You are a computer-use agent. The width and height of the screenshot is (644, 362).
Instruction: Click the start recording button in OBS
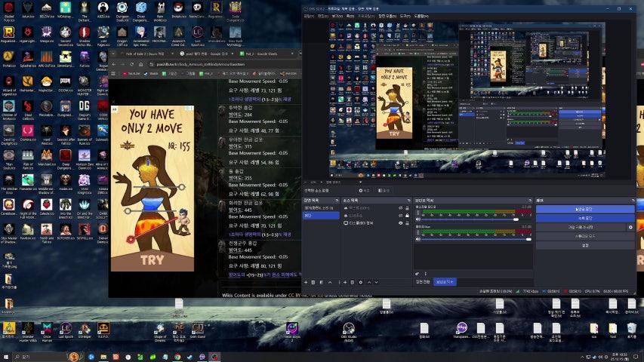click(584, 218)
